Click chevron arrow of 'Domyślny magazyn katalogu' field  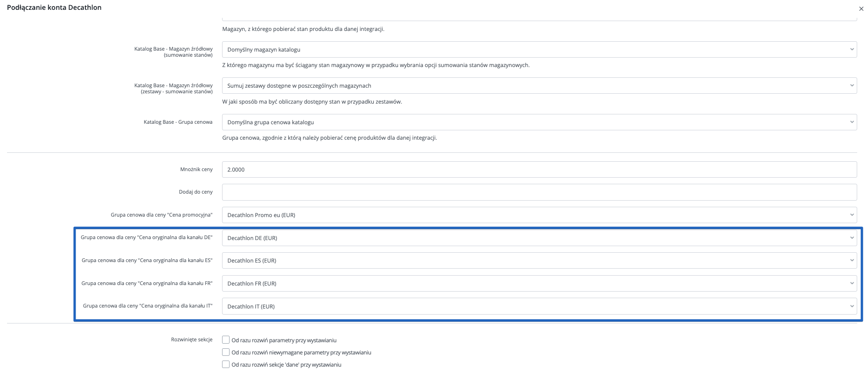coord(852,50)
